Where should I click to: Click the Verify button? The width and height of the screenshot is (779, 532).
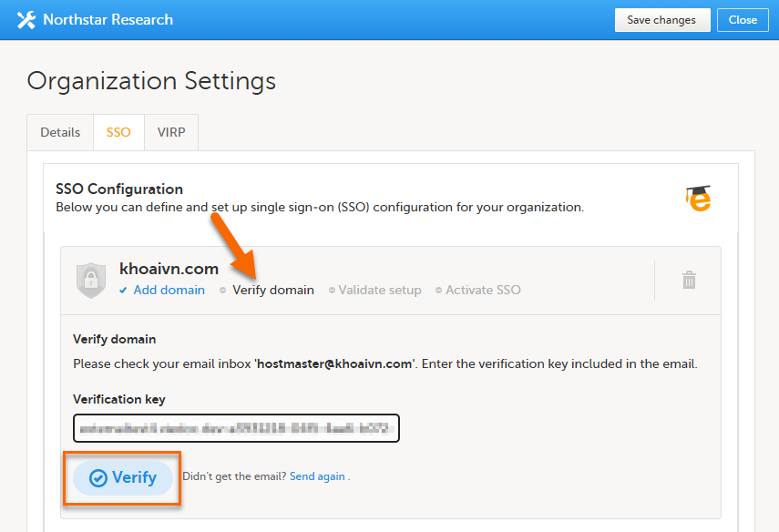(123, 477)
